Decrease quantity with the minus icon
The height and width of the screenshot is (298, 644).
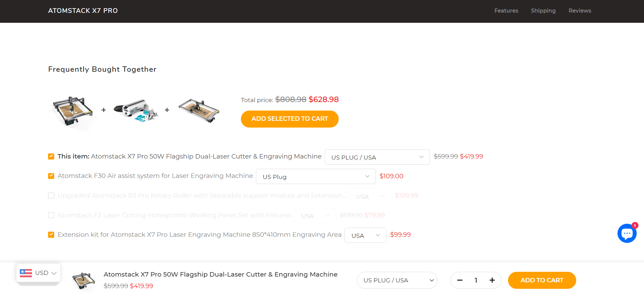(460, 280)
